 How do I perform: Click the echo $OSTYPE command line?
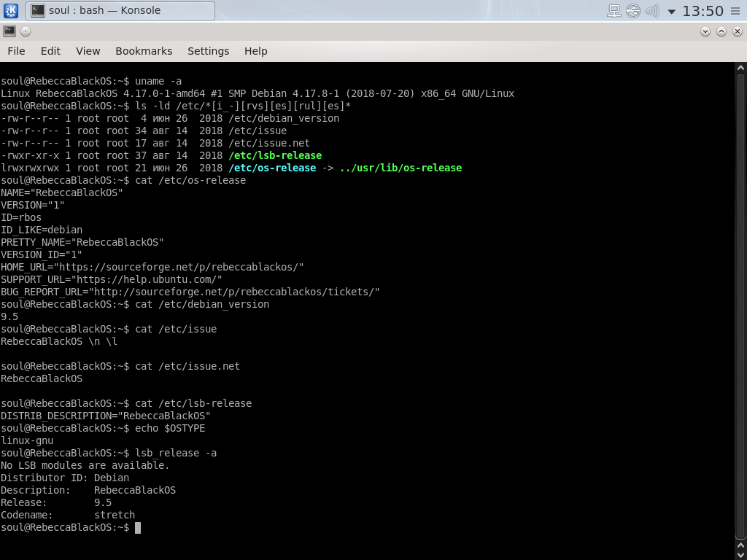point(103,428)
